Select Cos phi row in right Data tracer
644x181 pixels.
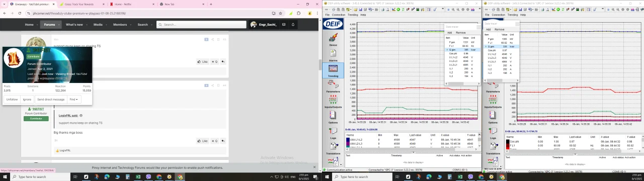click(501, 50)
